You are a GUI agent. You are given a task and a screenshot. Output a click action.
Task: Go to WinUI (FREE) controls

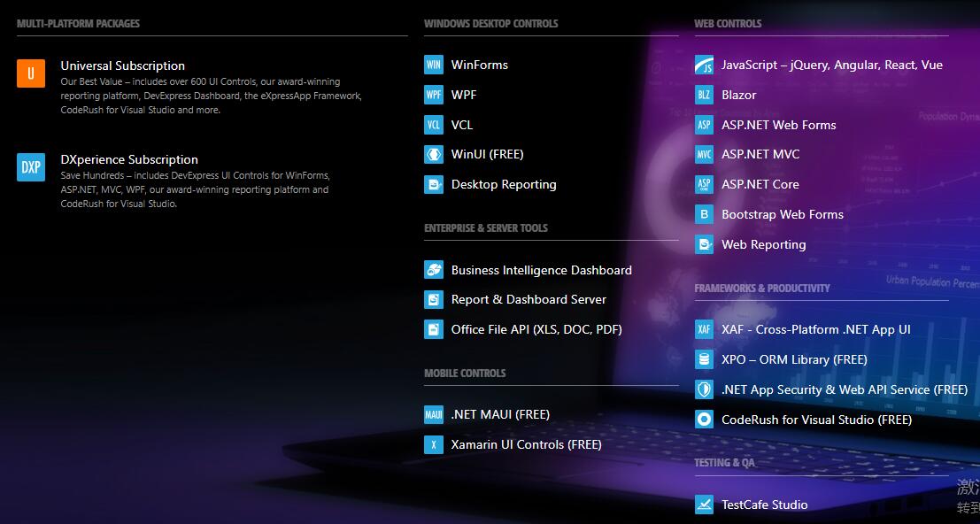487,154
